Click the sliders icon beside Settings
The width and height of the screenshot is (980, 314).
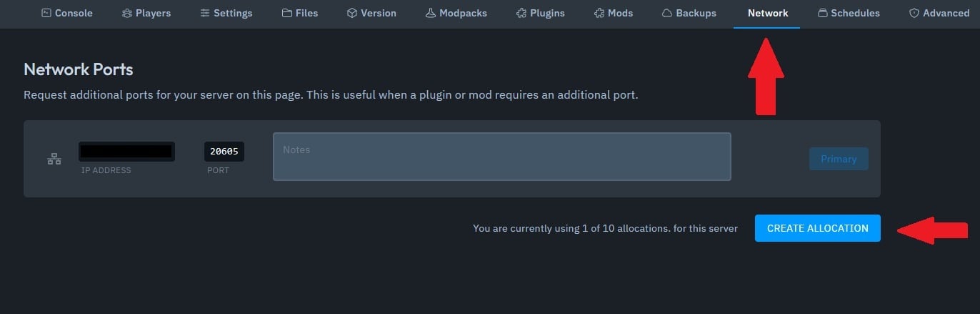point(205,13)
